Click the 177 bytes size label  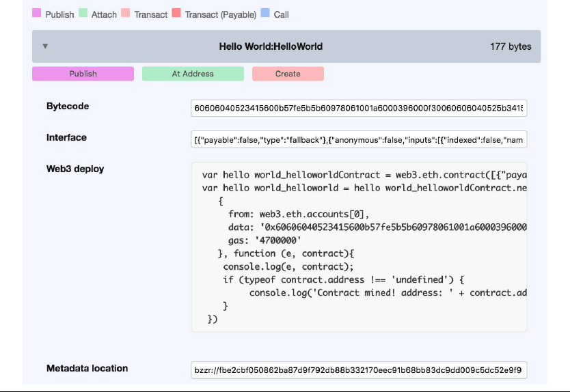pos(511,46)
